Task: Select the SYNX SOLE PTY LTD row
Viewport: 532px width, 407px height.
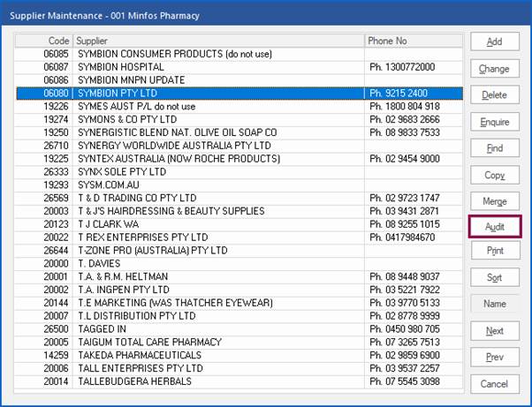Action: [x=239, y=171]
